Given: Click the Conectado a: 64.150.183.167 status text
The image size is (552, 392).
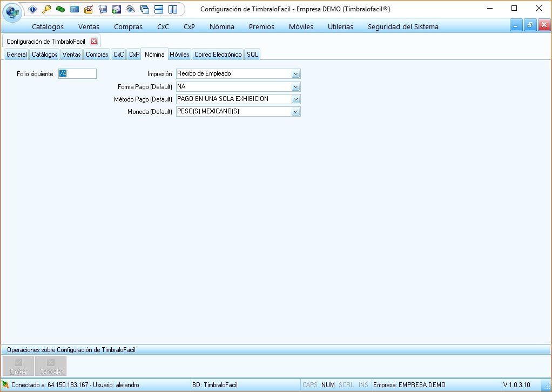Looking at the screenshot, I should pyautogui.click(x=75, y=385).
